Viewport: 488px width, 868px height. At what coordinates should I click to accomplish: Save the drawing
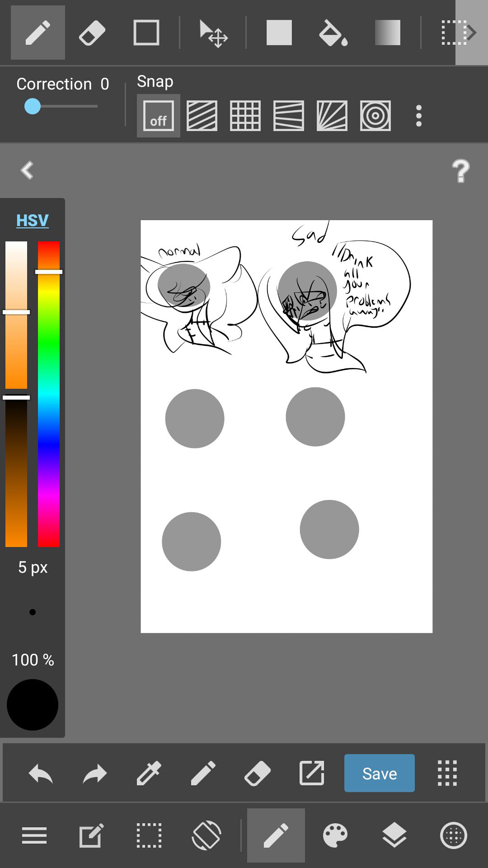point(380,773)
